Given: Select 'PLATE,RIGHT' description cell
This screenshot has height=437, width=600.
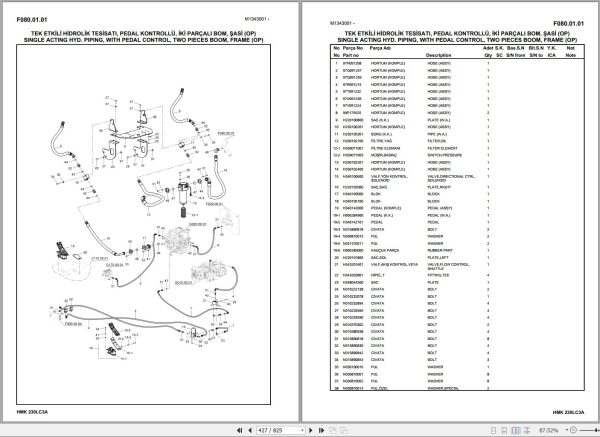Looking at the screenshot, I should (439, 187).
